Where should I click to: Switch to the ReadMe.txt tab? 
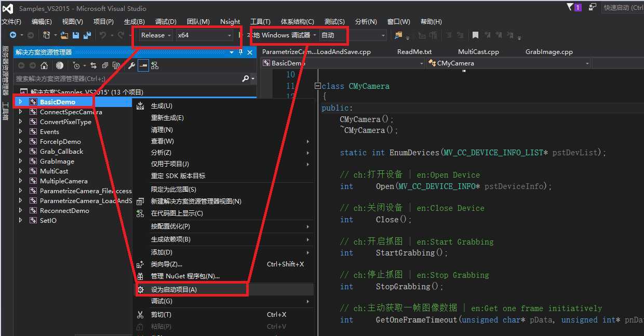(414, 52)
